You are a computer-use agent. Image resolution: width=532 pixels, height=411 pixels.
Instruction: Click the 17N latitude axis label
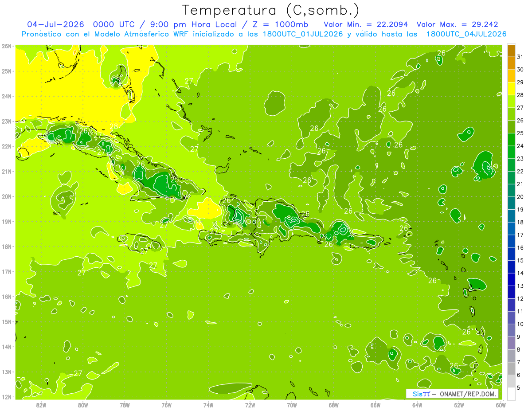tap(7, 272)
